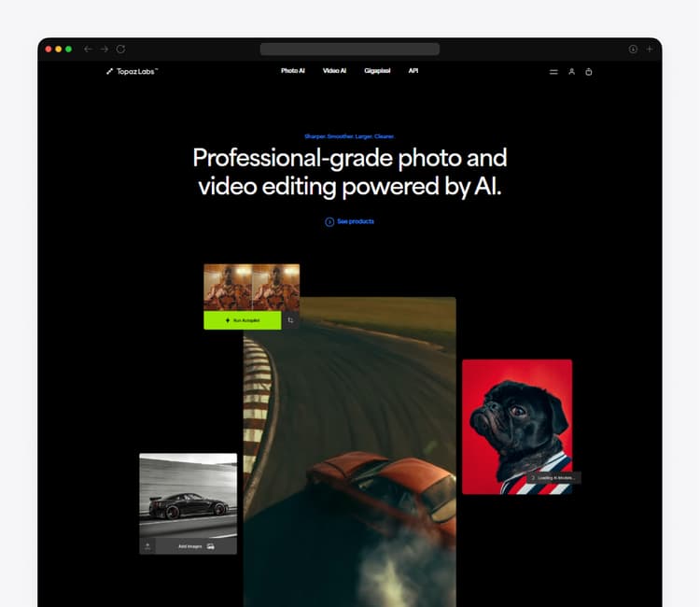Screen dimensions: 700x607
Task: Go to the Gigapixel menu item
Action: [377, 71]
